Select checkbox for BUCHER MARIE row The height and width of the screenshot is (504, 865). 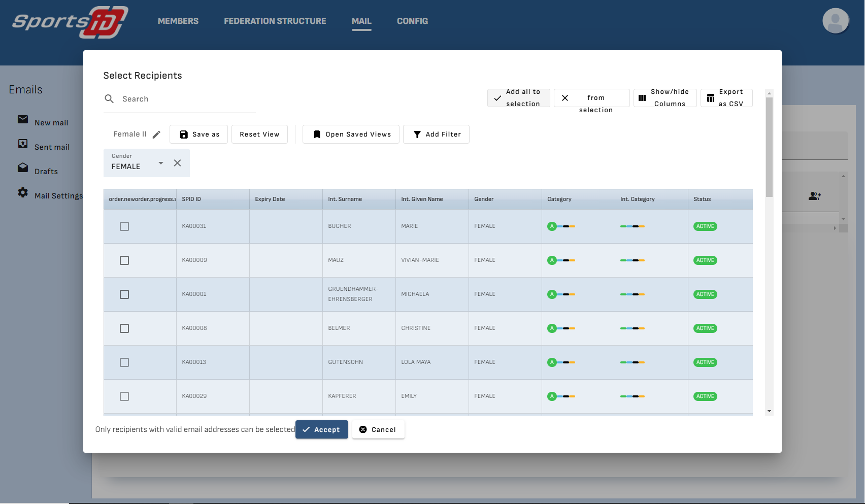pos(124,226)
